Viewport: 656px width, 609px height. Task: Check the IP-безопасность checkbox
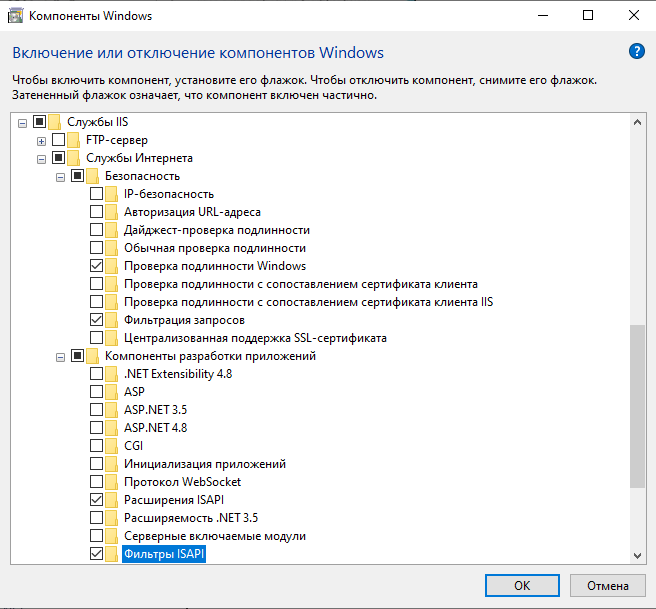pos(96,194)
